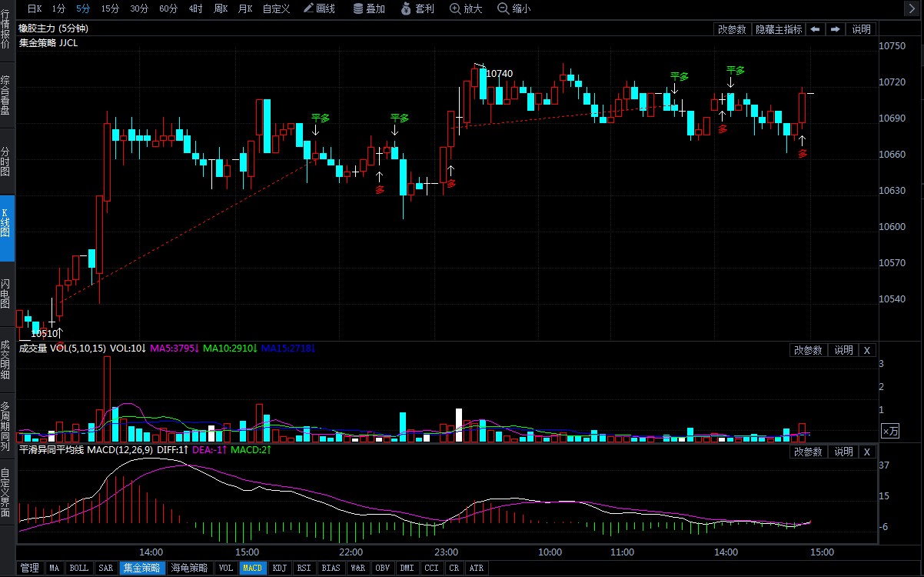The width and height of the screenshot is (924, 577).
Task: Select the OBV indicator tab
Action: [383, 569]
